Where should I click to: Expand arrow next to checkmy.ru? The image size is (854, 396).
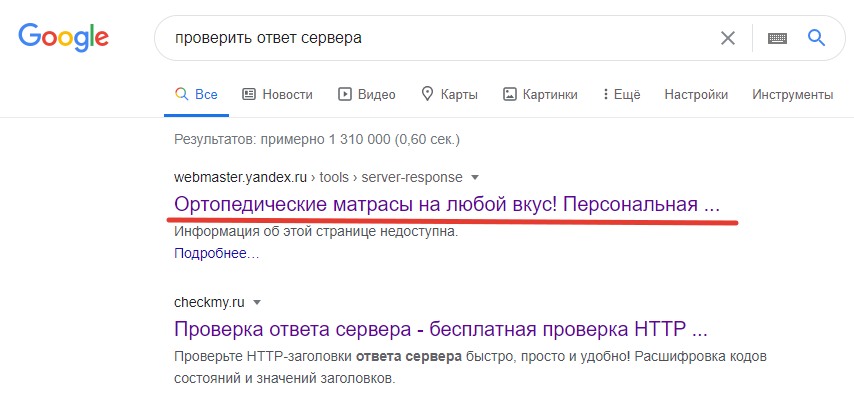258,302
